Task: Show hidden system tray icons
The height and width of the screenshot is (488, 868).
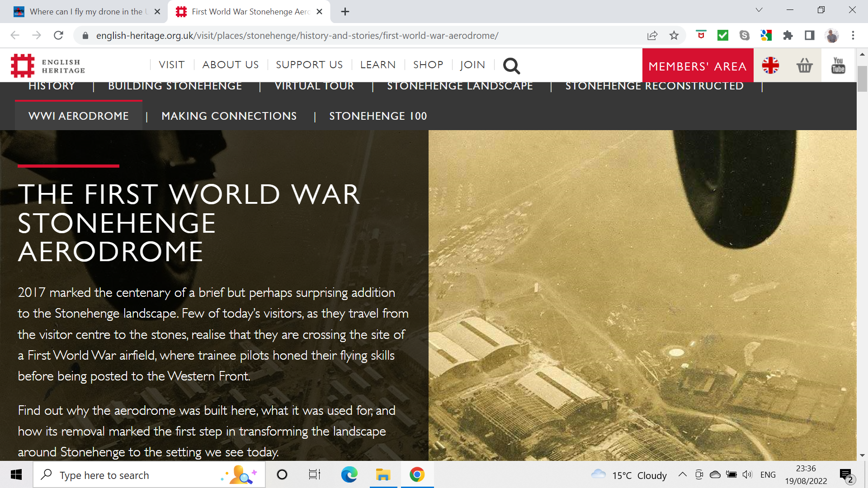Action: click(683, 475)
